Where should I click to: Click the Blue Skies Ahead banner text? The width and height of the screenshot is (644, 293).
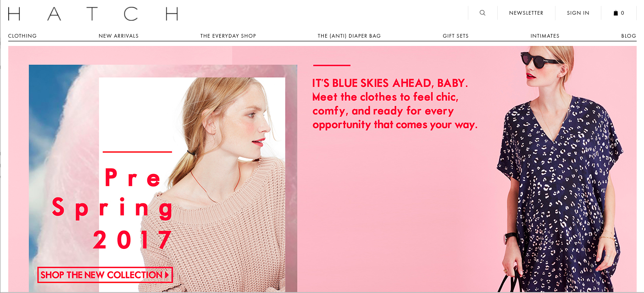(395, 104)
